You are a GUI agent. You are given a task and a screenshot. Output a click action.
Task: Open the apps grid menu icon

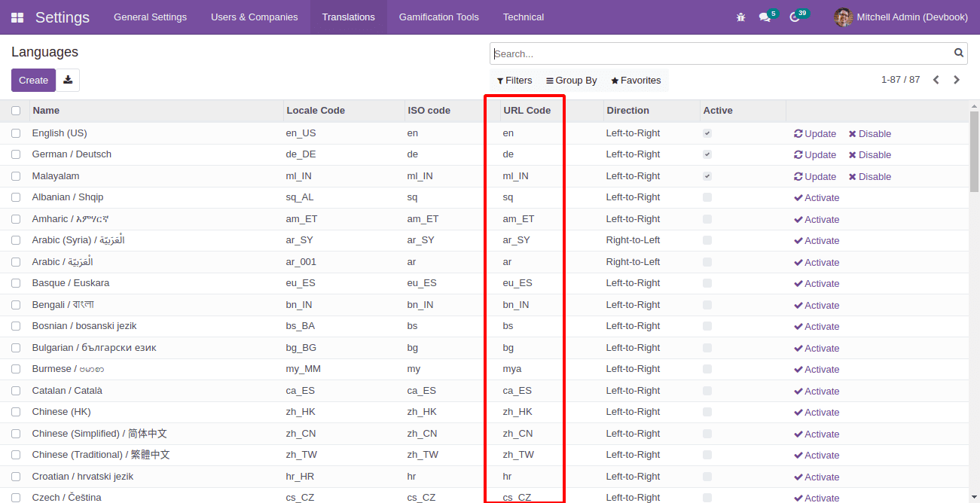pos(17,17)
